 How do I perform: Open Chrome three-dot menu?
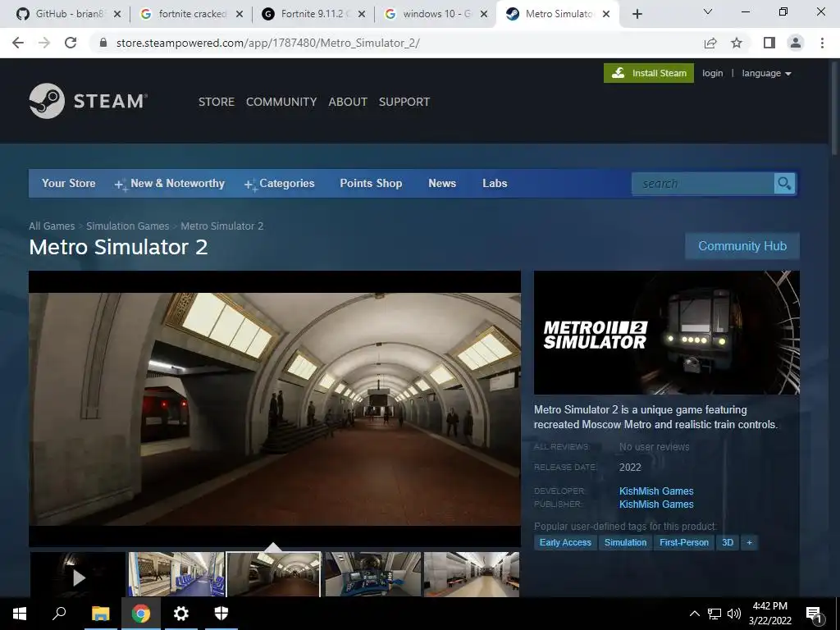822,43
